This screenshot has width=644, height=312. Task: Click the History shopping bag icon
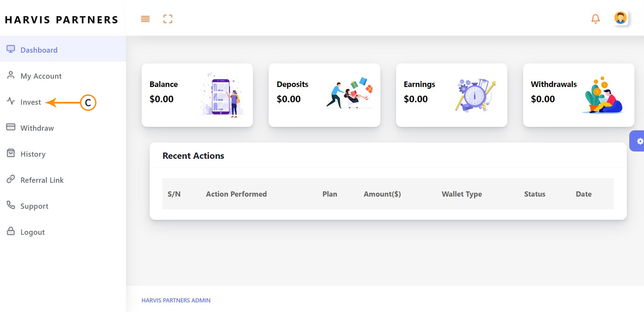11,153
